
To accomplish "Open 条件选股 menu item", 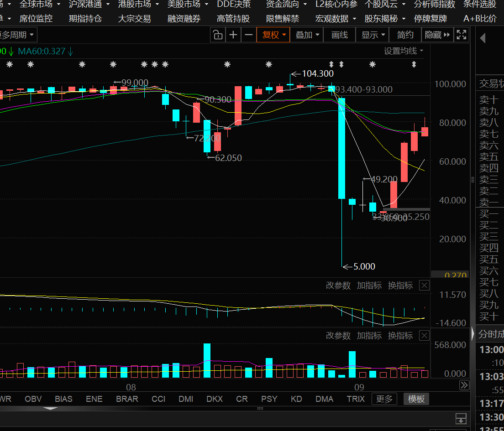I will tap(479, 4).
